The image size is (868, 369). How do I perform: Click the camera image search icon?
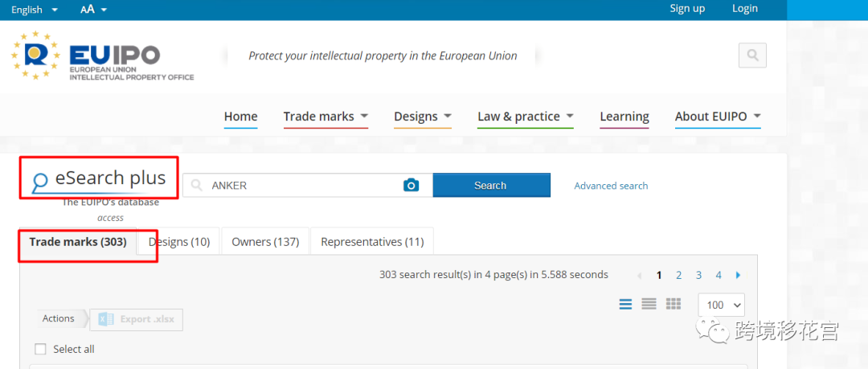click(x=411, y=185)
